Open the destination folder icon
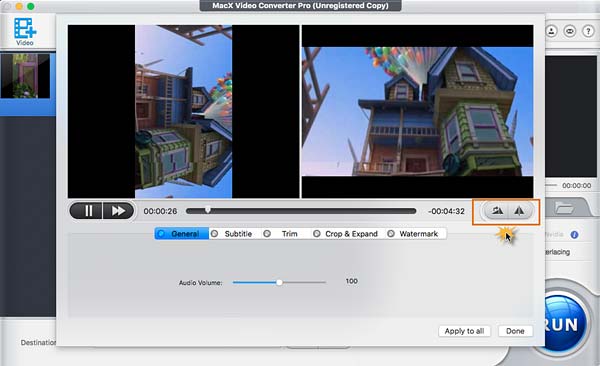 tap(564, 208)
